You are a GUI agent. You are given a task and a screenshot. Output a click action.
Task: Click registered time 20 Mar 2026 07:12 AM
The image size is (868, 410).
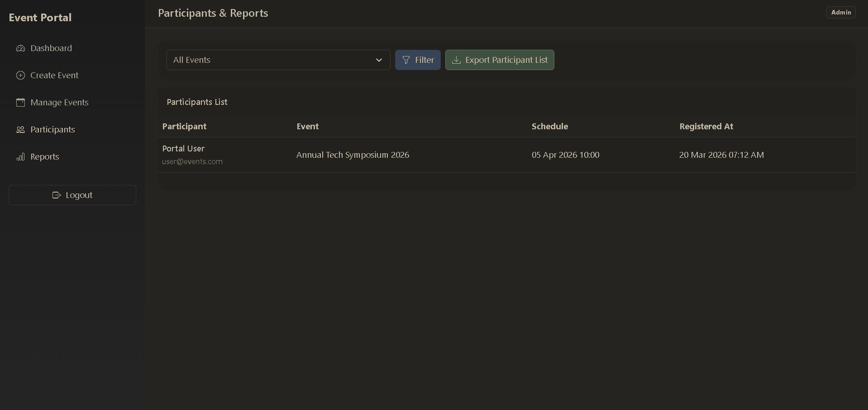[x=721, y=155]
